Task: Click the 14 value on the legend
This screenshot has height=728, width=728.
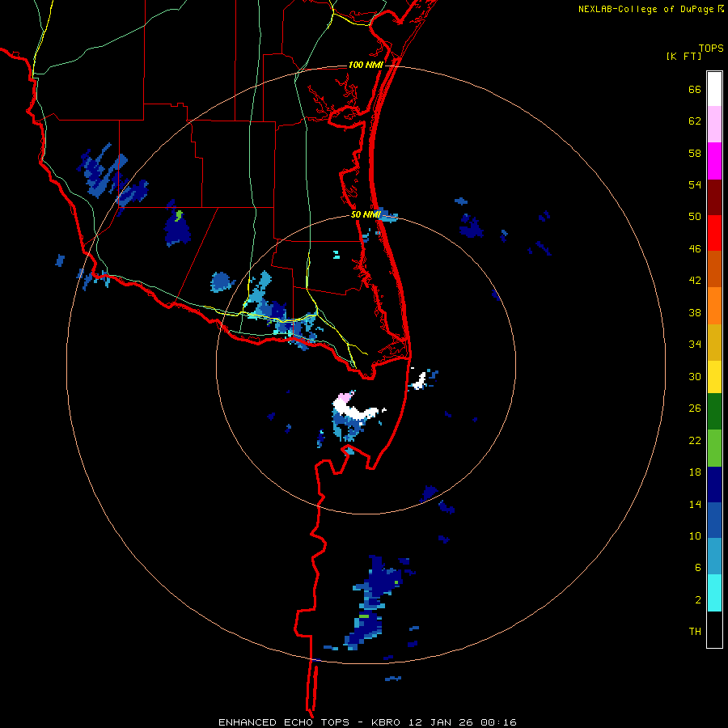Action: point(695,504)
